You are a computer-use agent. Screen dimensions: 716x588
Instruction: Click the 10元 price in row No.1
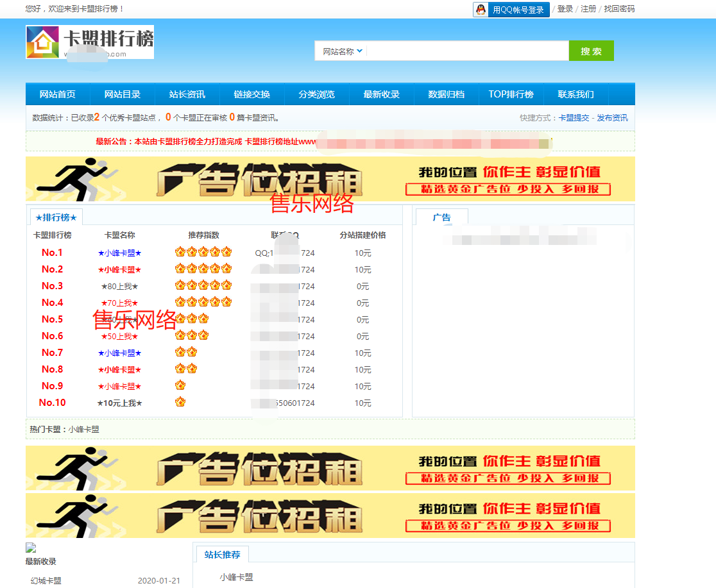tap(363, 253)
